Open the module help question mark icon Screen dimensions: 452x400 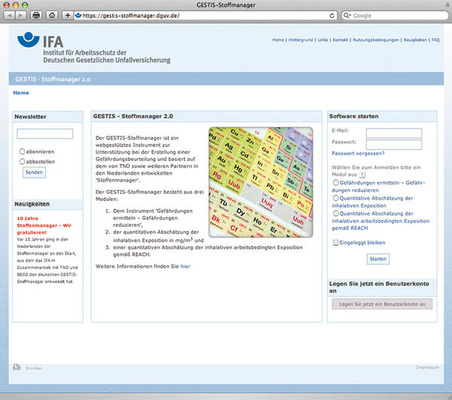(362, 175)
